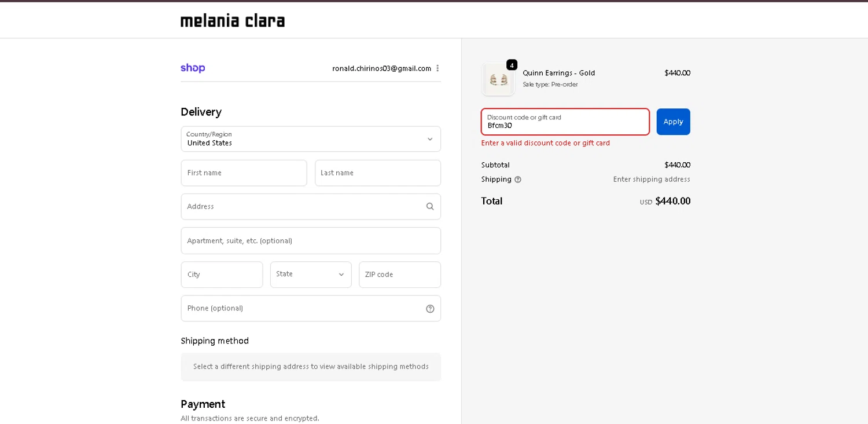Click the Shipping info question icon
Image resolution: width=868 pixels, height=424 pixels.
point(518,180)
